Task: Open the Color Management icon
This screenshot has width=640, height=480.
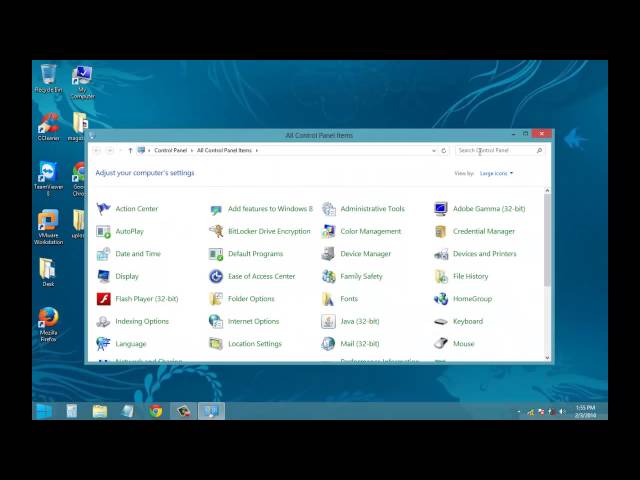Action: [329, 231]
